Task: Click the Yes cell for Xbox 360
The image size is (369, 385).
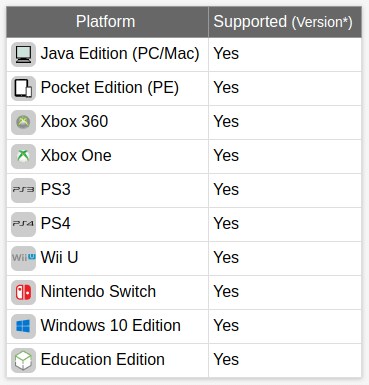Action: [285, 122]
